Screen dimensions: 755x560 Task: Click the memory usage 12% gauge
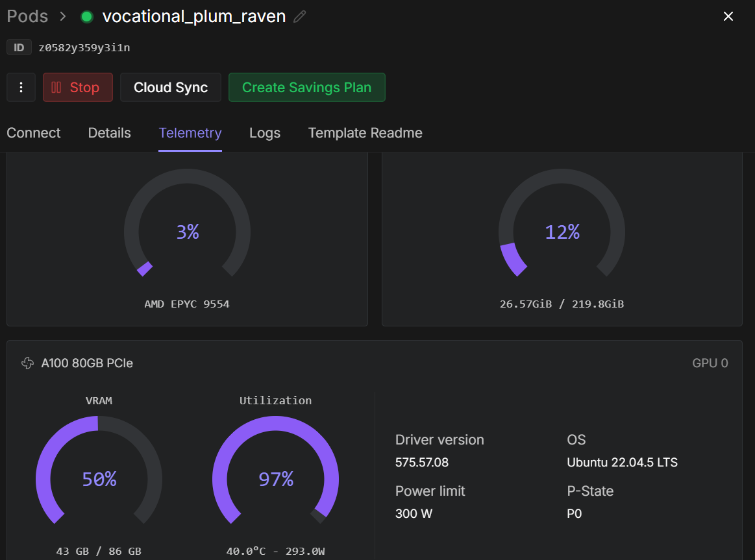pos(562,232)
